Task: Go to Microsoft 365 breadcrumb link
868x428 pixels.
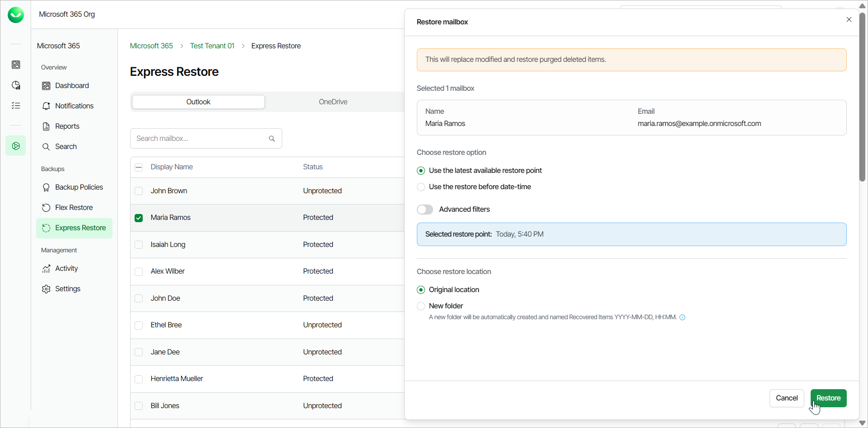Action: coord(151,46)
